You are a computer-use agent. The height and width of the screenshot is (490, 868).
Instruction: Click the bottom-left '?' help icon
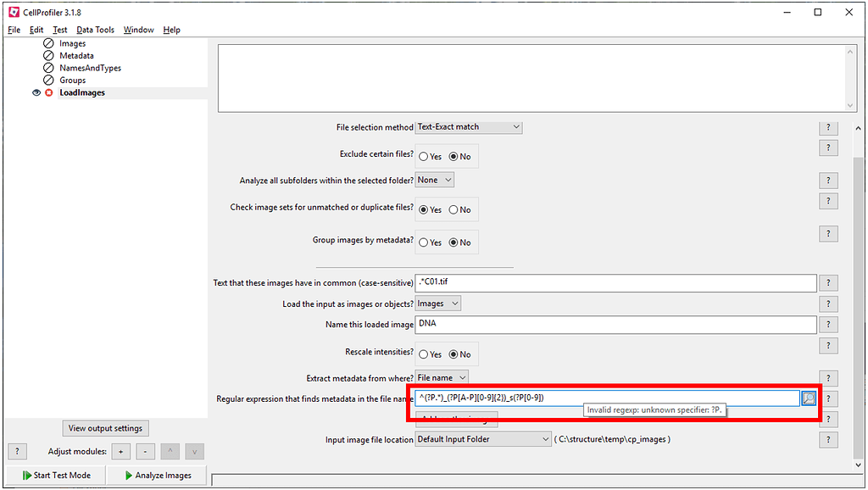pyautogui.click(x=17, y=451)
